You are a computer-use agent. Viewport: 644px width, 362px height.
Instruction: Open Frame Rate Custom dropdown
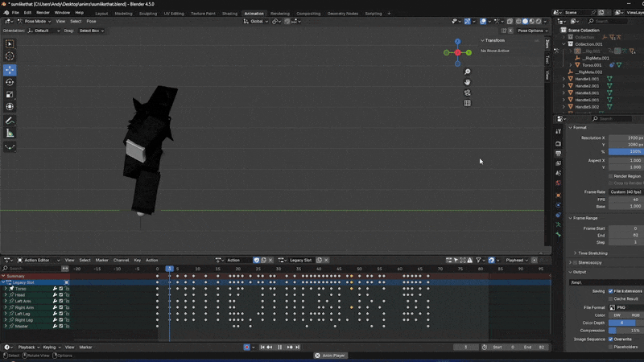(625, 192)
